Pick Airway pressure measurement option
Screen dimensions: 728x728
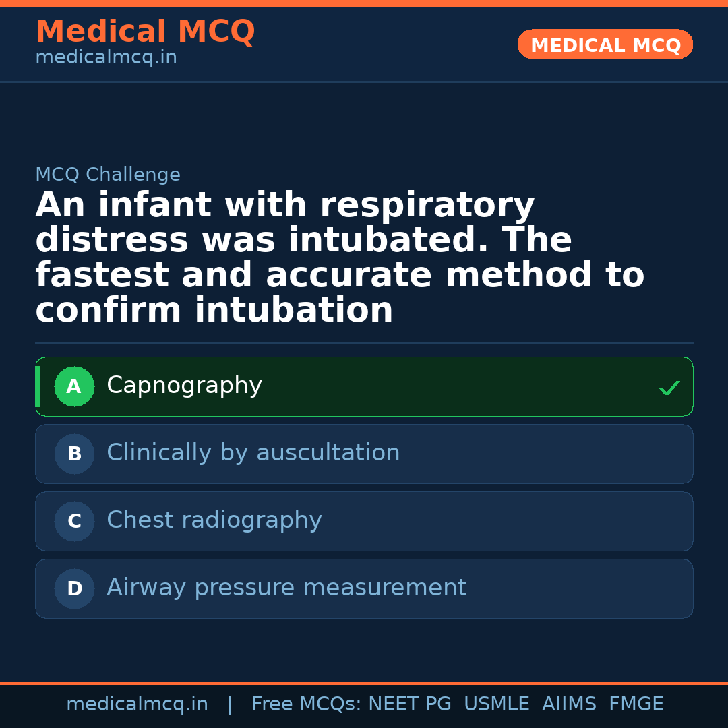pos(286,588)
